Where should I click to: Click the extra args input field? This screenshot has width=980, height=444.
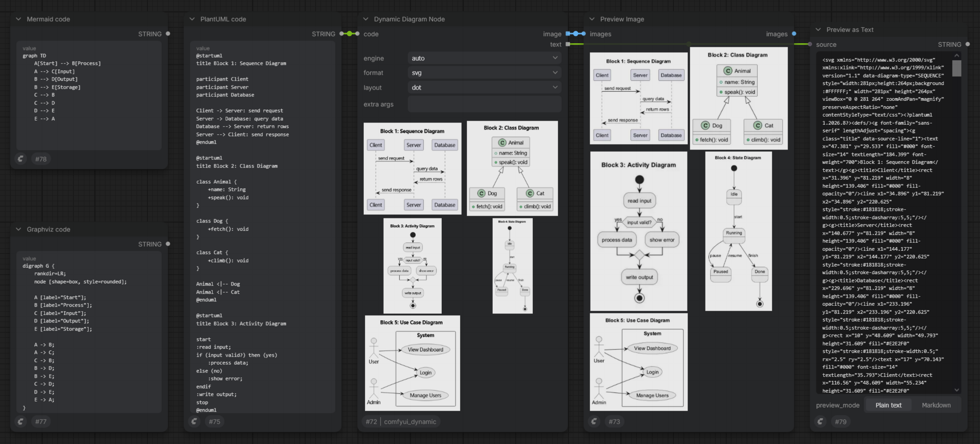point(485,104)
